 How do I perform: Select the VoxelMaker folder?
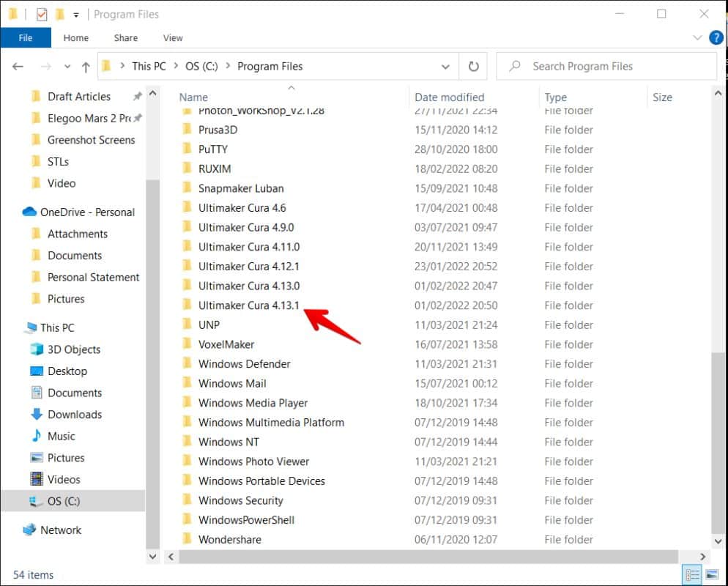[x=226, y=344]
